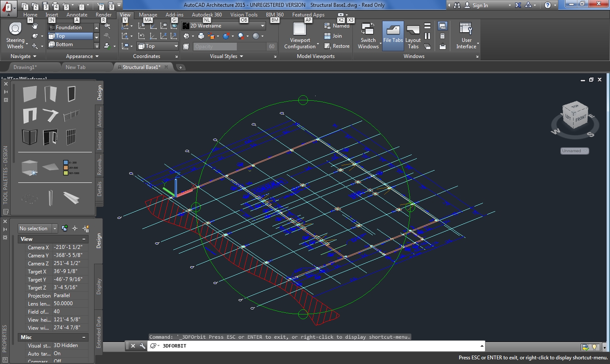Toggle File Tabs display

tap(393, 36)
